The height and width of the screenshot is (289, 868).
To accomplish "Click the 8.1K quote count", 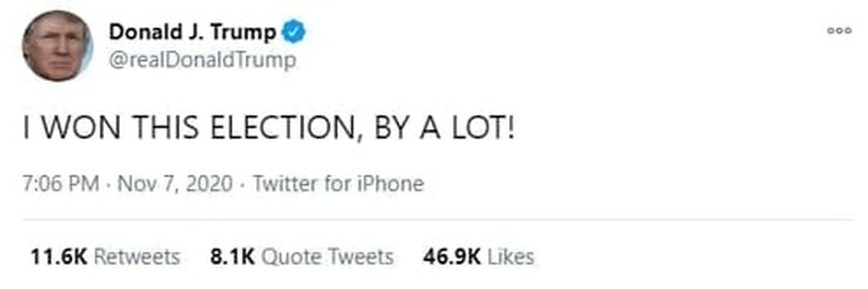I will point(231,256).
